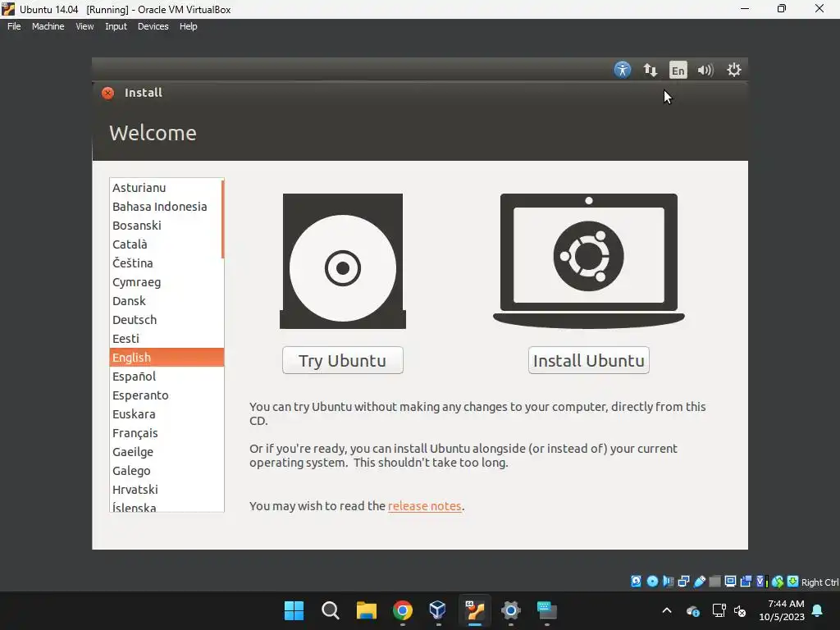Click the language list scrollbar thumb
Viewport: 840px width, 630px height.
coord(222,219)
